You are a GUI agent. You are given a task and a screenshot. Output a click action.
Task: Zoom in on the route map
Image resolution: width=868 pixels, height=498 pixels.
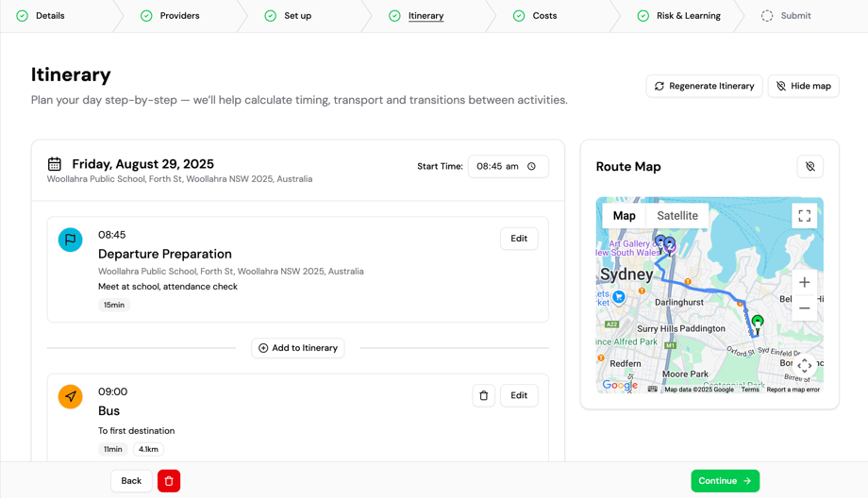(804, 282)
